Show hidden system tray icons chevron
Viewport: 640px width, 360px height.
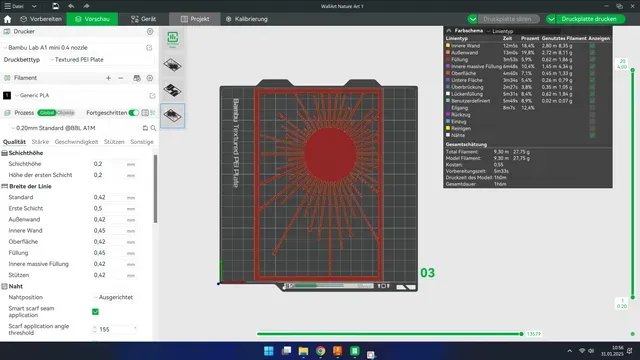(569, 351)
